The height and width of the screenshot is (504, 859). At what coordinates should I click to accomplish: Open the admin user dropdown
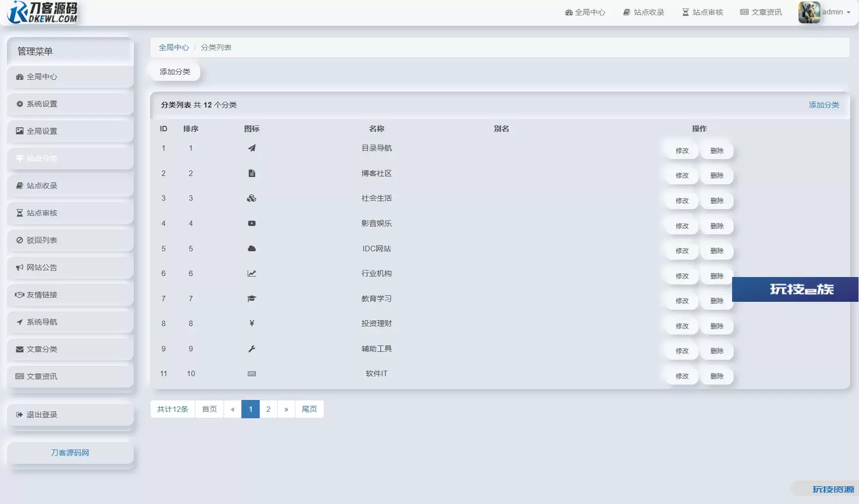point(836,12)
